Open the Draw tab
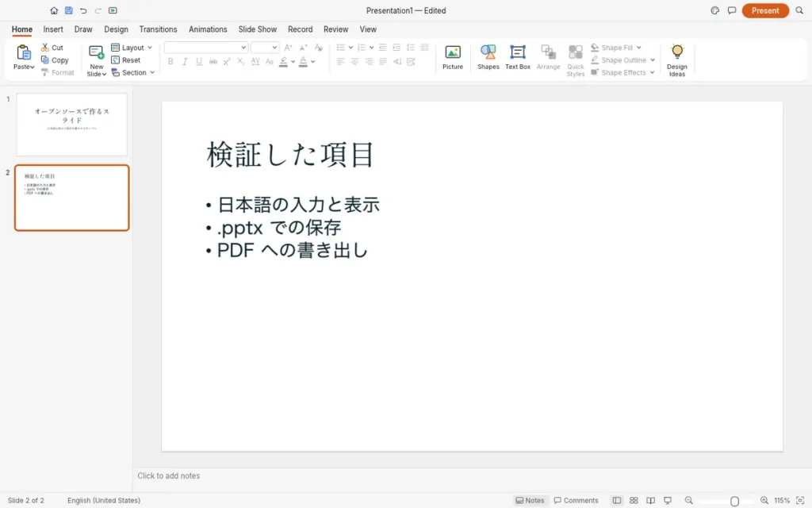Screen dimensions: 812x508 83,29
